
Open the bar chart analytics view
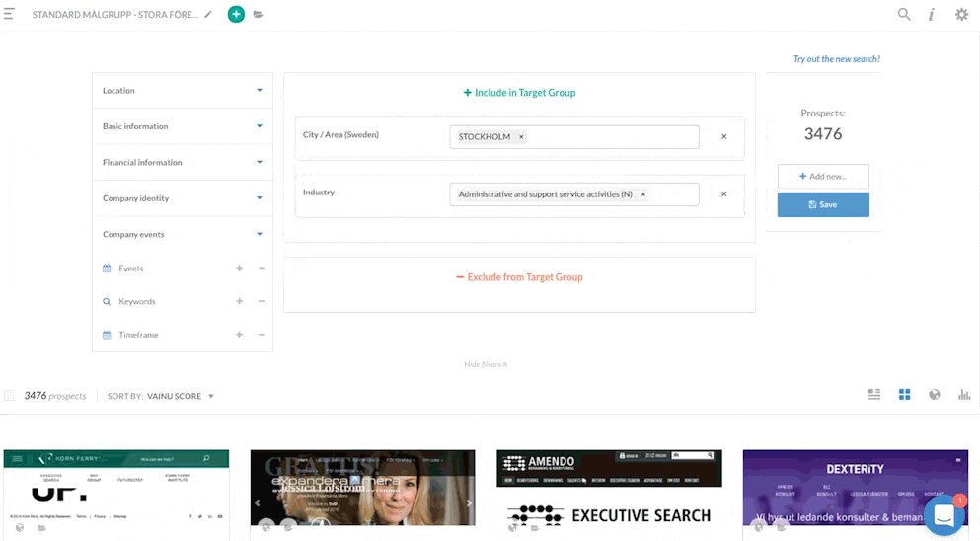pos(964,395)
